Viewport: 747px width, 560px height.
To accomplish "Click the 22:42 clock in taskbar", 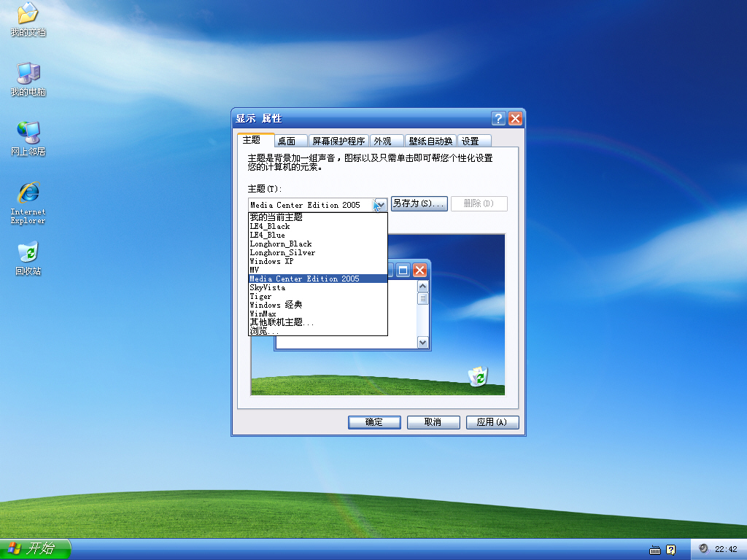I will pos(726,550).
